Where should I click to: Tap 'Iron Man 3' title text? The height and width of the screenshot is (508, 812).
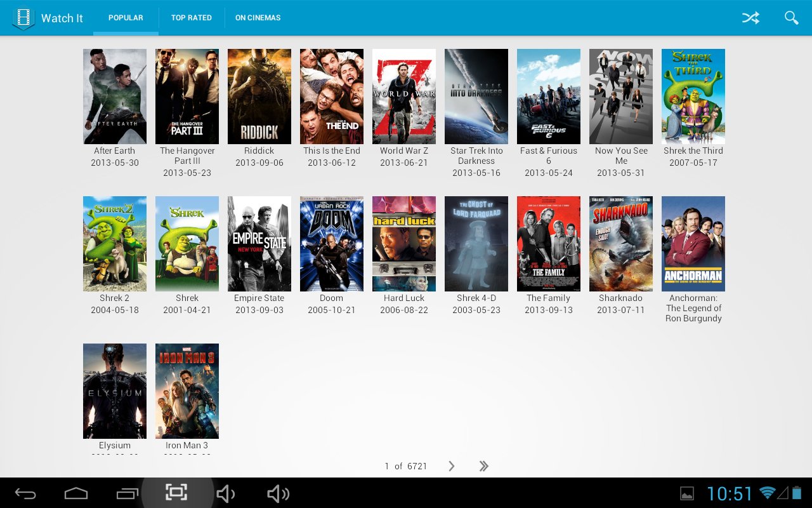[187, 445]
